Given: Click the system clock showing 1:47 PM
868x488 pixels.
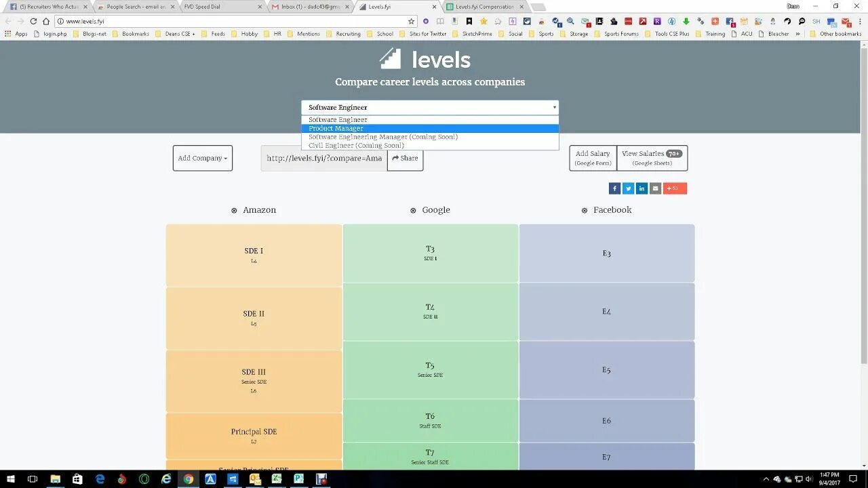Looking at the screenshot, I should tap(829, 479).
